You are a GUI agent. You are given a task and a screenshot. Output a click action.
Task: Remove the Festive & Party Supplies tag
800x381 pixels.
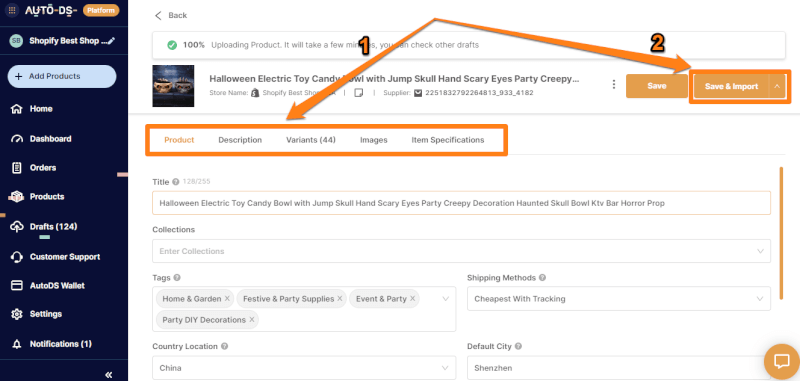pos(339,299)
